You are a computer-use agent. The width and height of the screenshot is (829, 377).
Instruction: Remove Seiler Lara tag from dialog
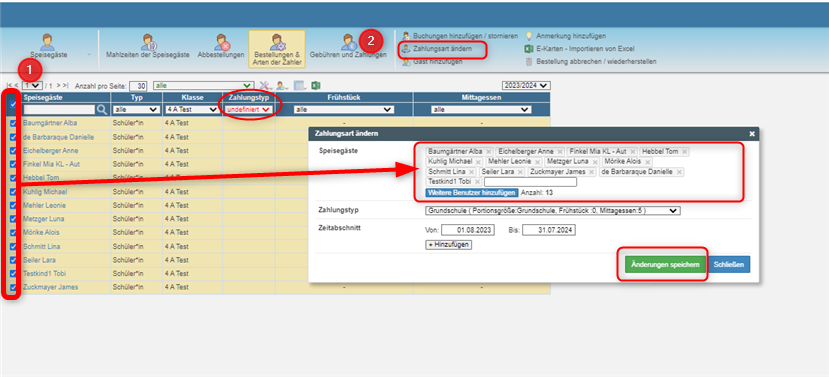click(x=520, y=172)
